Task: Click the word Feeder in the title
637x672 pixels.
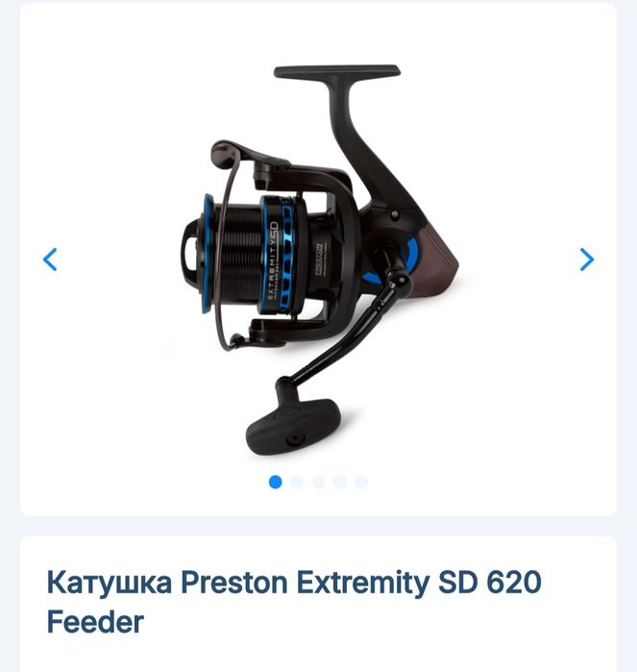Action: point(95,622)
